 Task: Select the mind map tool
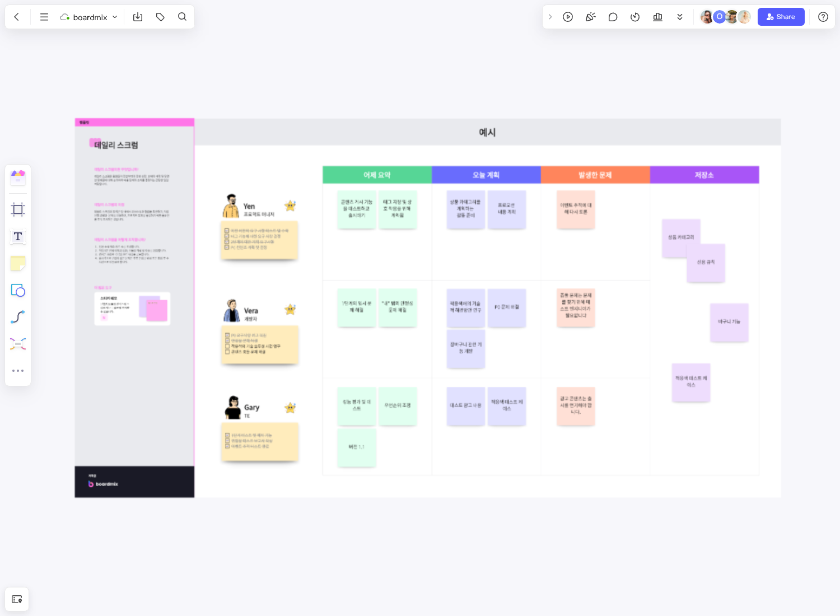tap(18, 344)
